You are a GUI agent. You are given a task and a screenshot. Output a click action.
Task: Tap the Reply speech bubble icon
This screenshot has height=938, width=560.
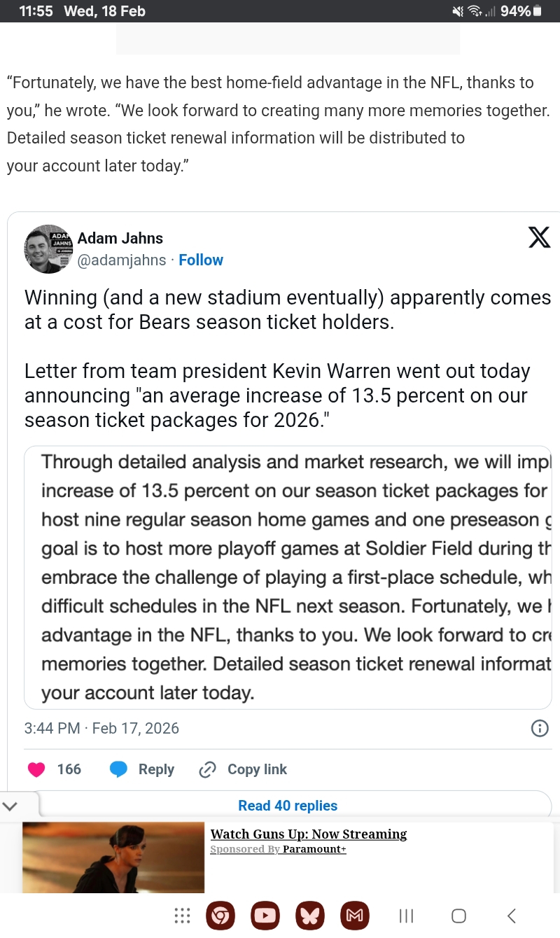(119, 769)
